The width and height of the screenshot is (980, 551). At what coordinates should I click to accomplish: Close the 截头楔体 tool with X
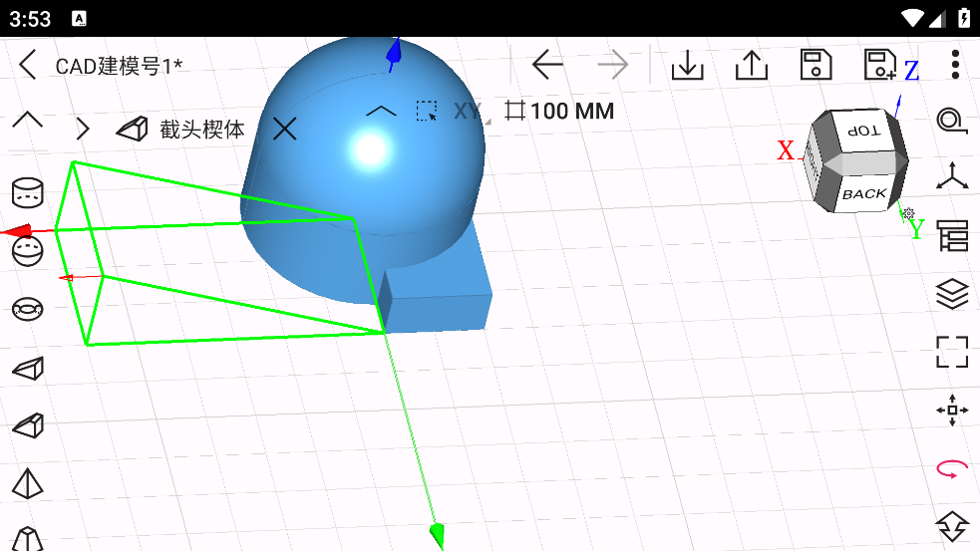click(284, 130)
